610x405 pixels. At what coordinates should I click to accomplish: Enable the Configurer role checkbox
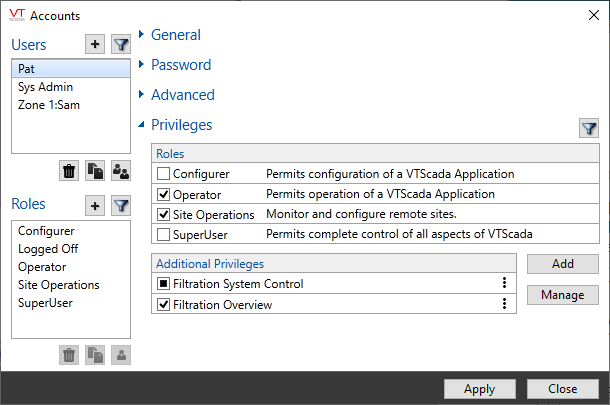[x=163, y=174]
